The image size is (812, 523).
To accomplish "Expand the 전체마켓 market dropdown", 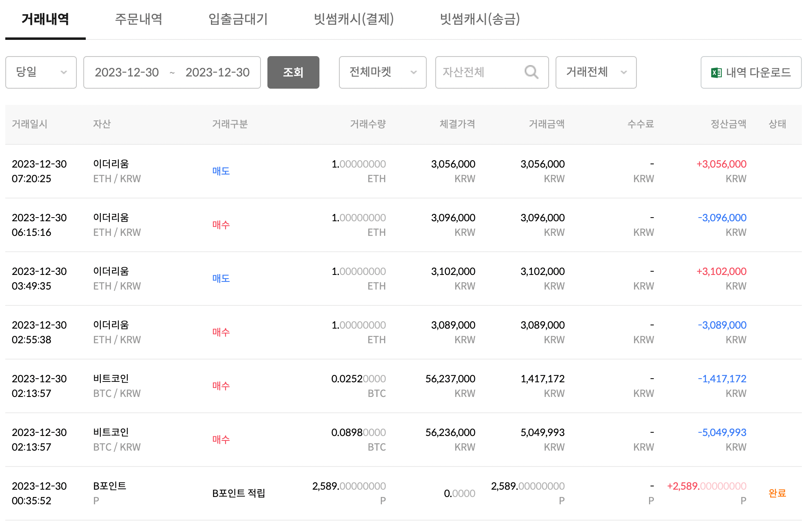I will [382, 72].
